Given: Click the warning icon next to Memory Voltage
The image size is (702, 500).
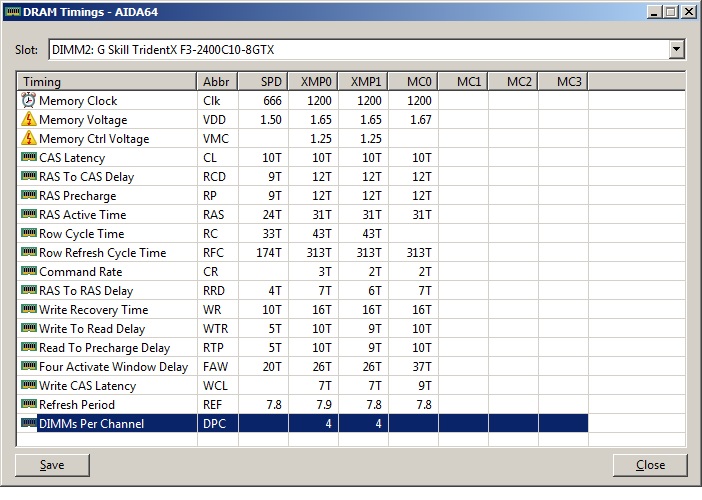Looking at the screenshot, I should click(27, 120).
